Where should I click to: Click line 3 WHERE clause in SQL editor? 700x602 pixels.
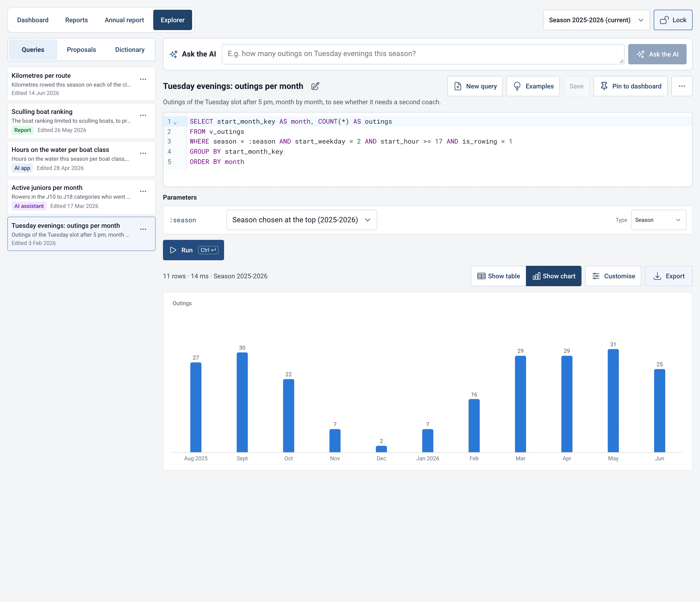coord(351,142)
